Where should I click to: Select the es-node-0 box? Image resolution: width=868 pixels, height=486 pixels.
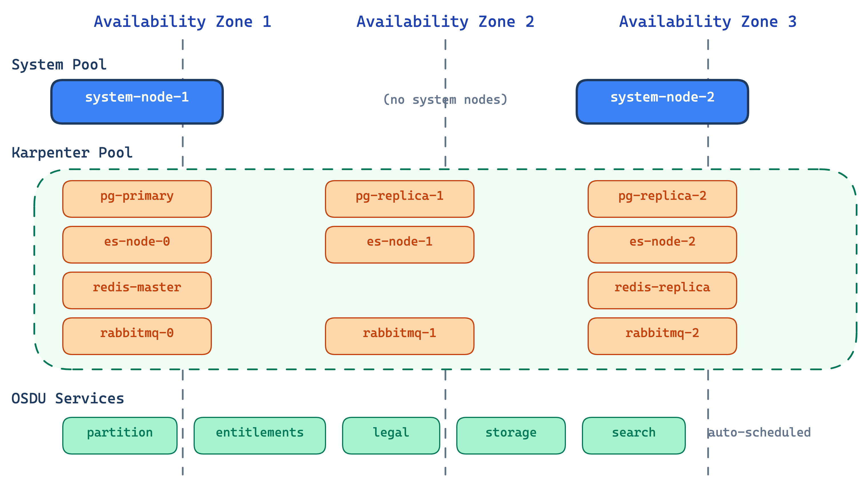[136, 244]
